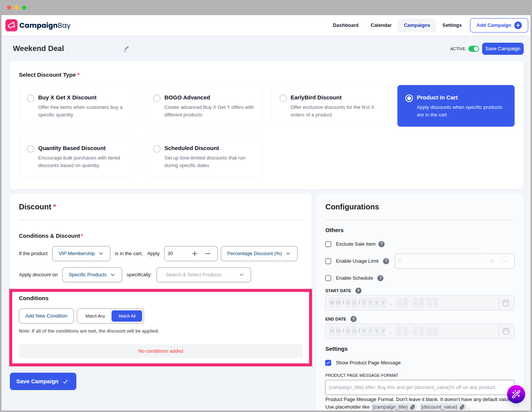Viewport: 532px width, 412px height.
Task: Open the VIP Membership product dropdown
Action: (81, 254)
